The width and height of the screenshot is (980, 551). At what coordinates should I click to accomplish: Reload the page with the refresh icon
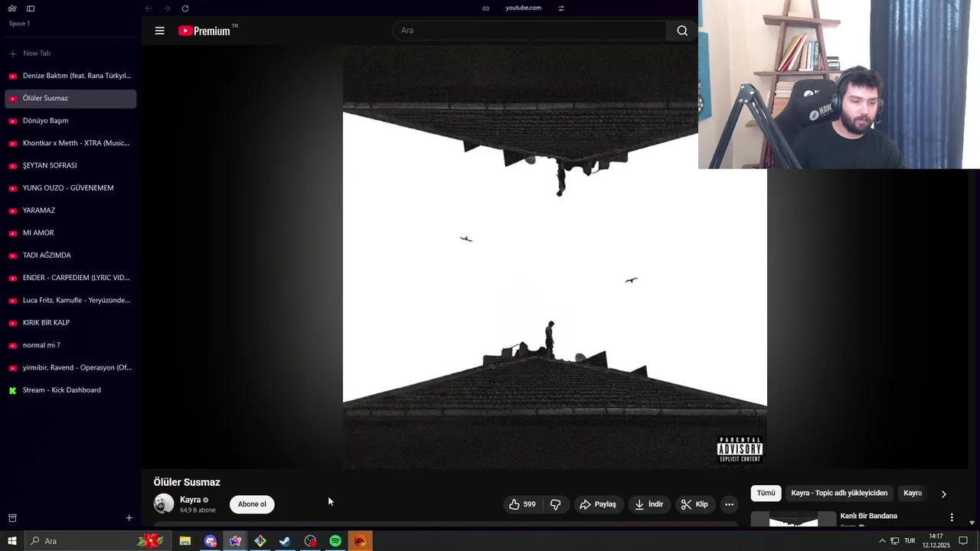coord(185,8)
